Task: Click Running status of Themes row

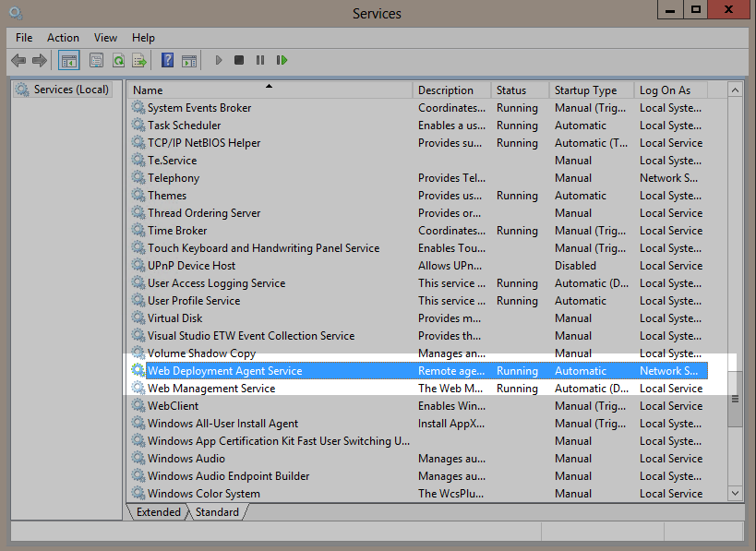Action: pos(517,196)
